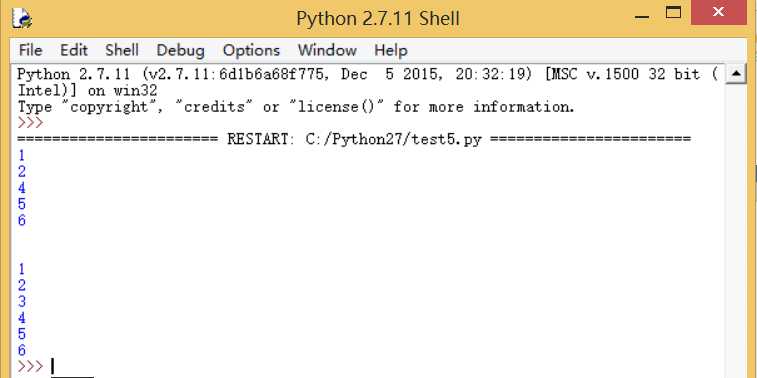The image size is (757, 378).
Task: Open the Help menu
Action: click(391, 50)
